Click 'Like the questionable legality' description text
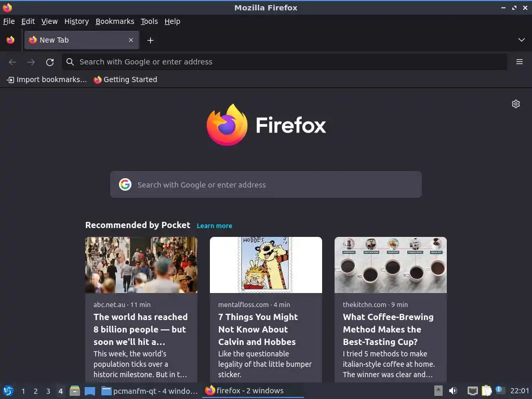 (x=265, y=364)
